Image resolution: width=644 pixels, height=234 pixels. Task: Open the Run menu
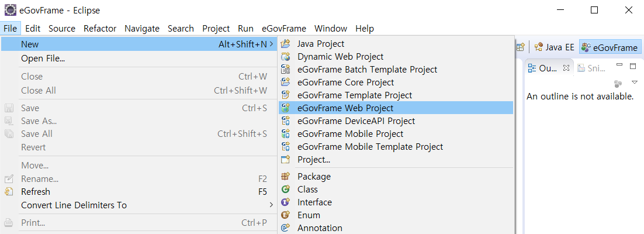[245, 29]
